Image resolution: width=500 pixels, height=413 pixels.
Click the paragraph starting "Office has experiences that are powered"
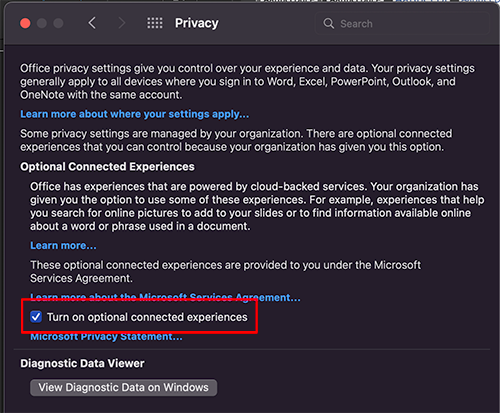[257, 206]
